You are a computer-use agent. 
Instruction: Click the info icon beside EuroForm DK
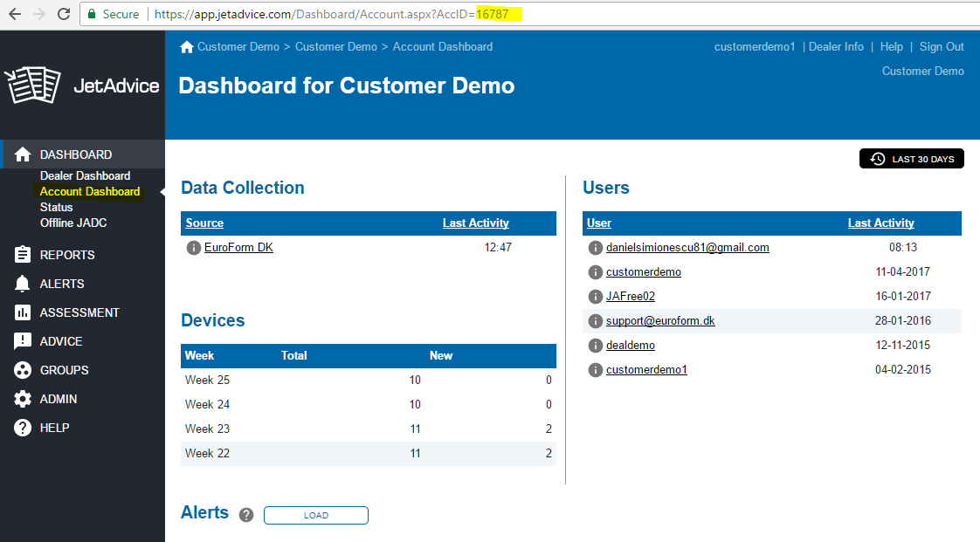(x=194, y=248)
